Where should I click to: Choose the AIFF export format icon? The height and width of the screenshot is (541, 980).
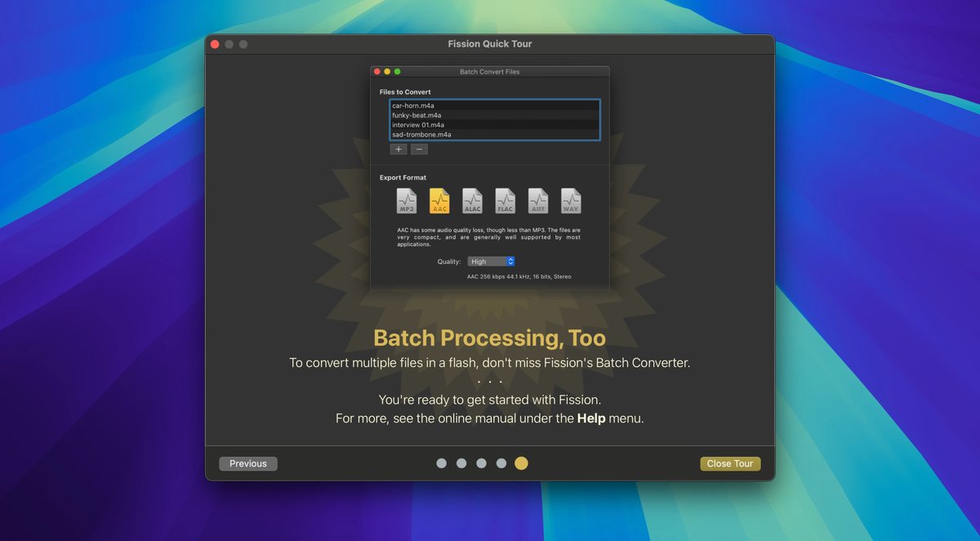(x=538, y=201)
